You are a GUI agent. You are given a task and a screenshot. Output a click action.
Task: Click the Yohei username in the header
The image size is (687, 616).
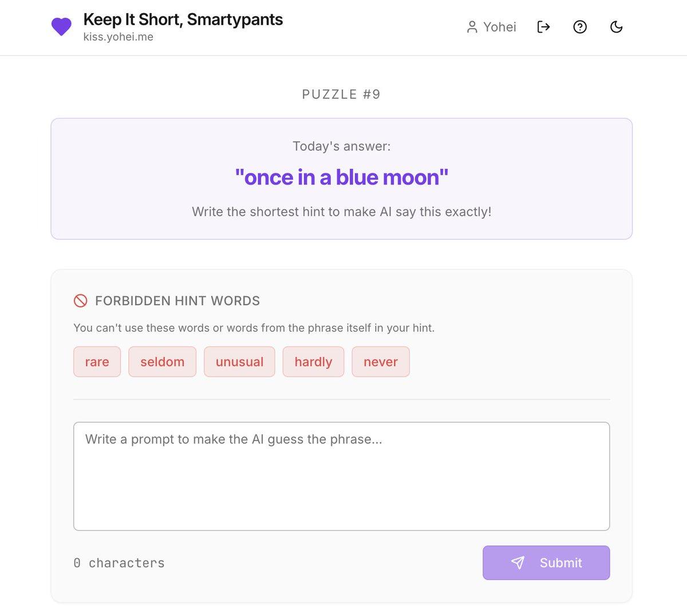click(499, 27)
